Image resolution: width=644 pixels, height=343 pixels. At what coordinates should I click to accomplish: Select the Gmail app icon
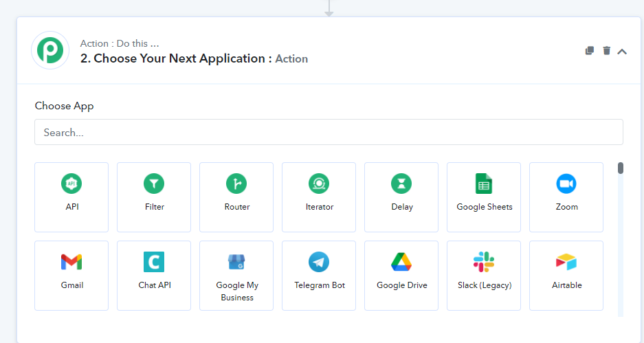pyautogui.click(x=71, y=262)
